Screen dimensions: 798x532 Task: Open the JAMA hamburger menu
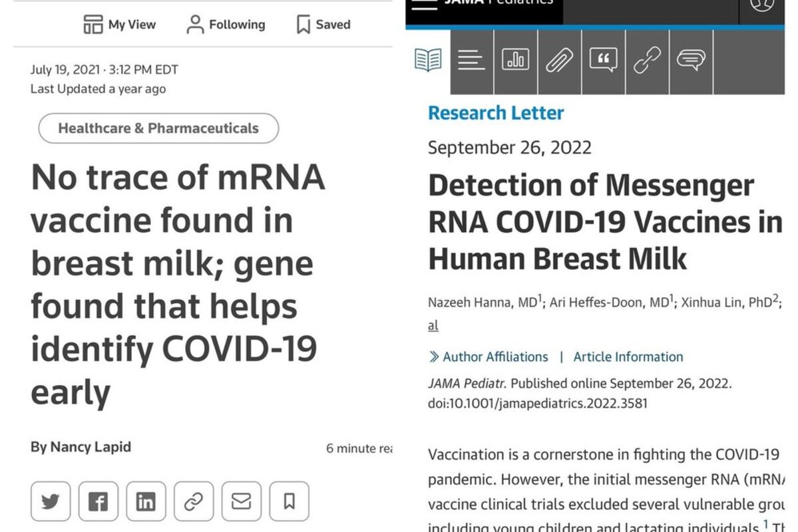425,4
